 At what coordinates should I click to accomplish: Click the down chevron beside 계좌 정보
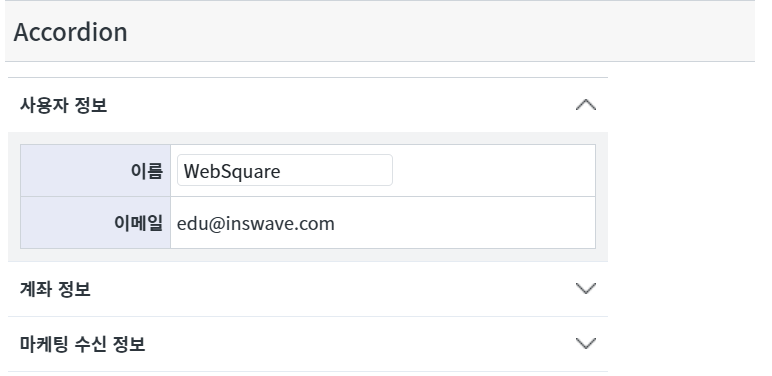point(585,288)
